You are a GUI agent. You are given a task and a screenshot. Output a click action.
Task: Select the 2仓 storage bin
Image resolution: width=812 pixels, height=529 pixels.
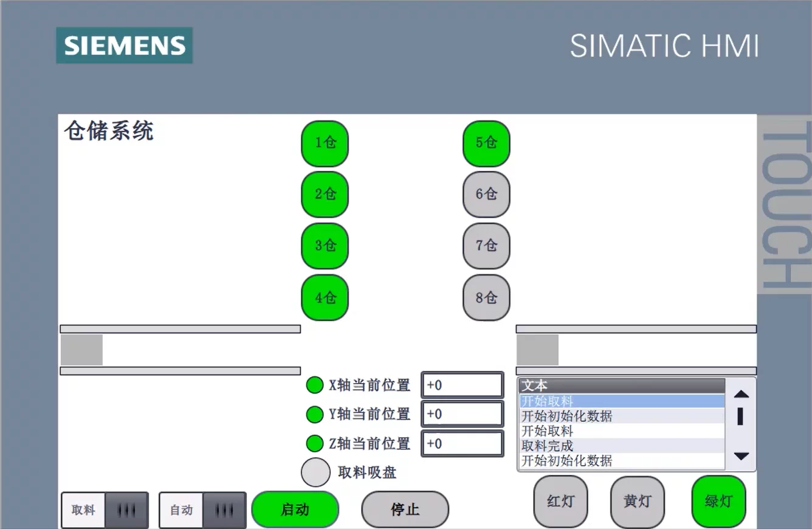(325, 195)
